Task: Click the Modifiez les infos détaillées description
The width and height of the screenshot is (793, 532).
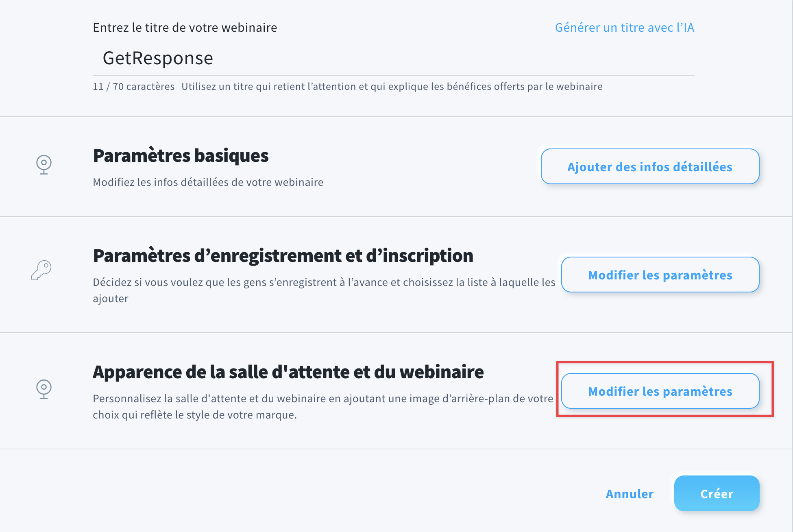Action: (x=208, y=182)
